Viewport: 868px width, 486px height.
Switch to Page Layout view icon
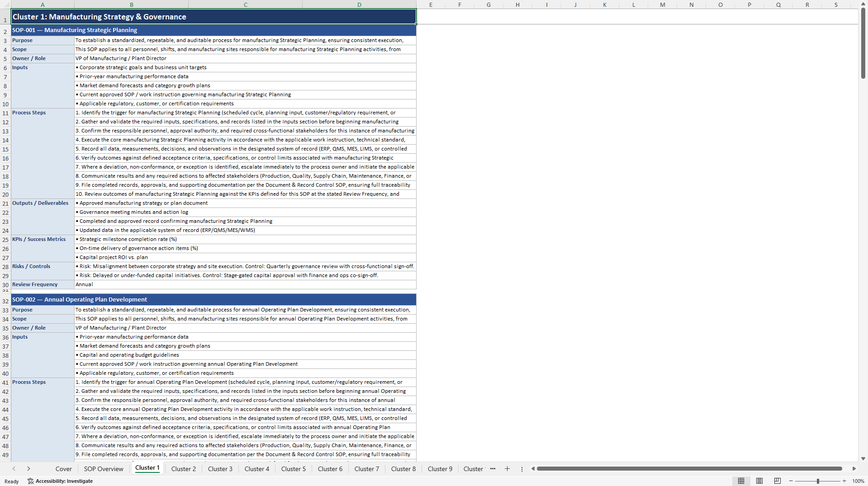[759, 481]
